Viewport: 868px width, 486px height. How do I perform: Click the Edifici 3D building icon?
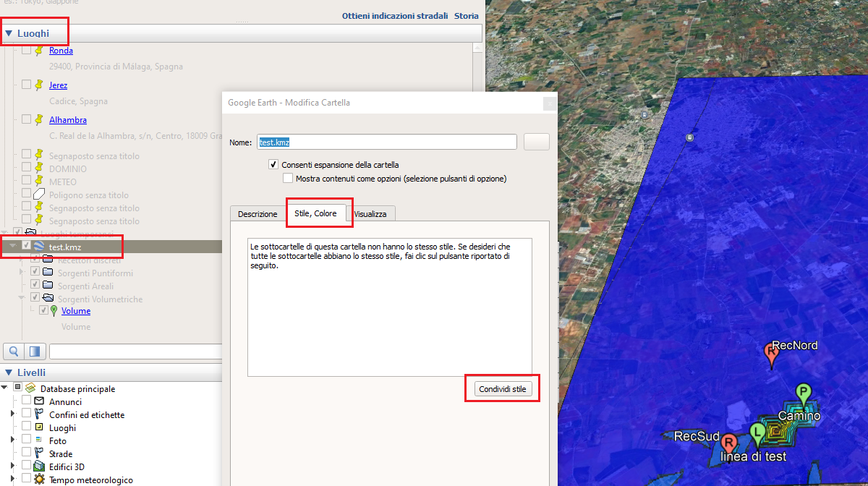39,467
